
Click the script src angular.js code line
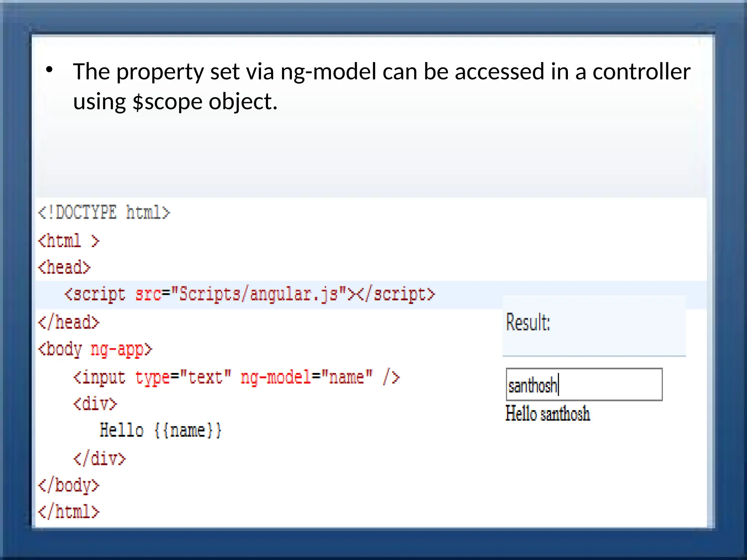click(x=250, y=295)
